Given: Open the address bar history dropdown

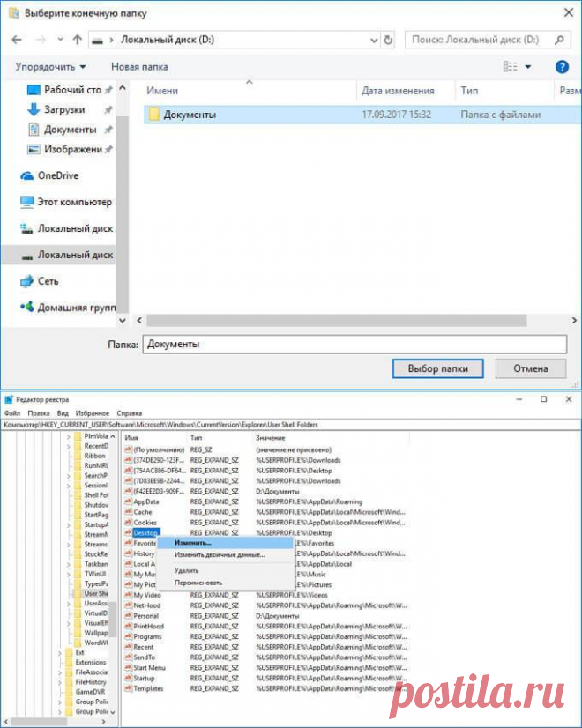Looking at the screenshot, I should 374,41.
